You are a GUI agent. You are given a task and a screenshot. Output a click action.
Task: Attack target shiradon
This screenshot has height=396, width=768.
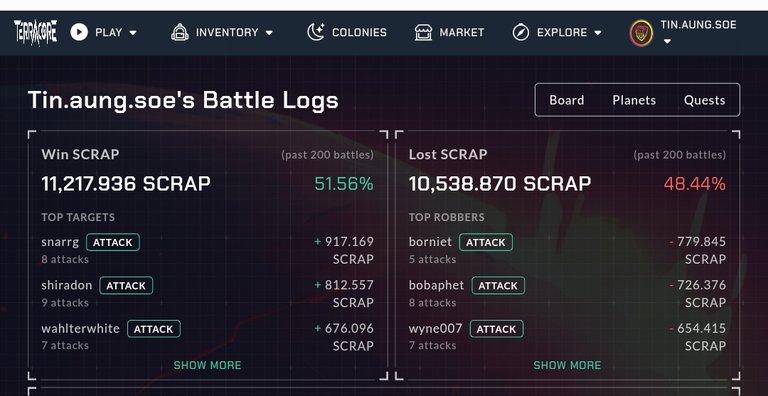click(126, 285)
